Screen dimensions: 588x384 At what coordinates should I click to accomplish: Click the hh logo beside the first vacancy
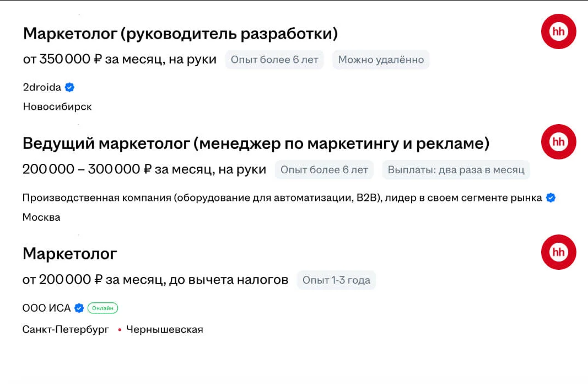[558, 31]
